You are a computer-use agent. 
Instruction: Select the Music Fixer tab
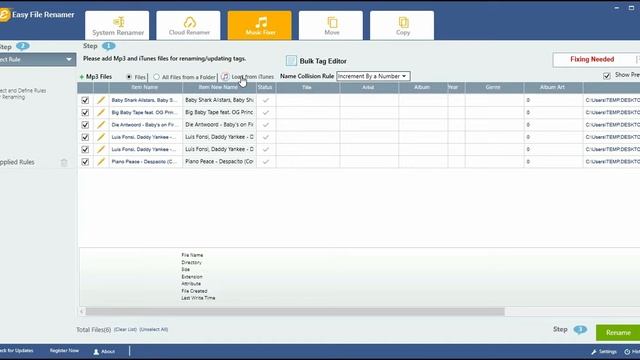coord(260,25)
